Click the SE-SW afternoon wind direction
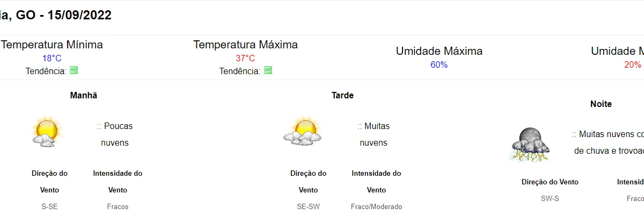Viewport: 644px width, 222px height. (x=308, y=206)
